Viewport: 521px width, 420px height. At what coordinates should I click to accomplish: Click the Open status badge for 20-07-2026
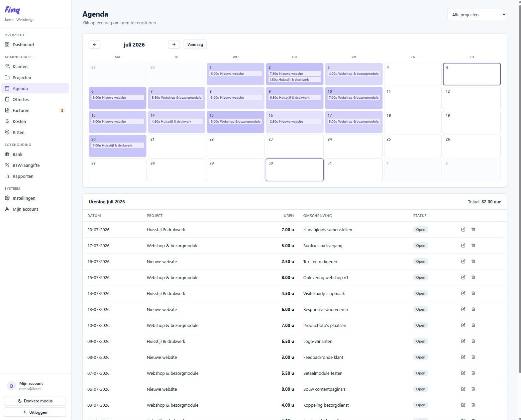coord(420,230)
